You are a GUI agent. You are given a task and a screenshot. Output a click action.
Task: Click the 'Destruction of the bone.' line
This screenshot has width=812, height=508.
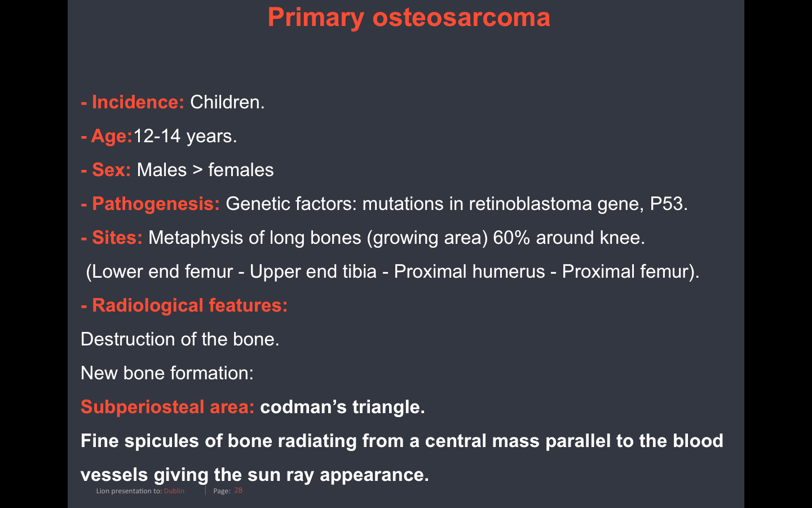click(x=180, y=339)
